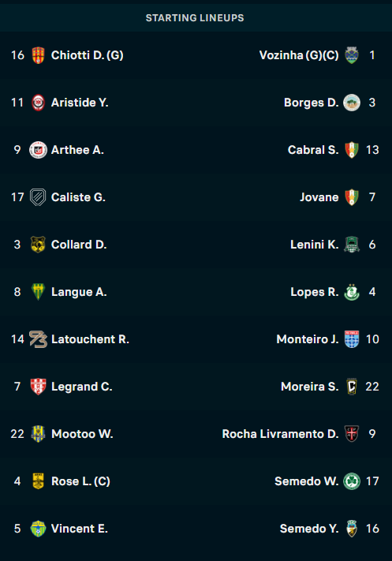The image size is (392, 561).
Task: Click the Starting Lineups header
Action: [x=195, y=18]
